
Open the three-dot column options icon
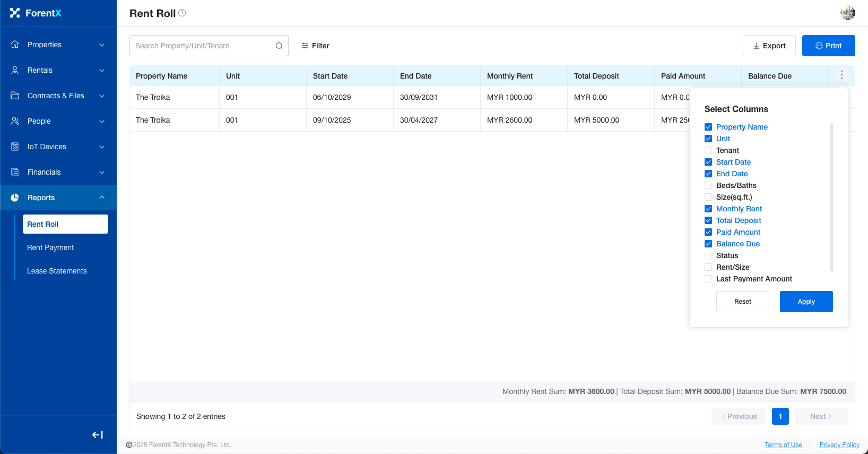click(841, 75)
